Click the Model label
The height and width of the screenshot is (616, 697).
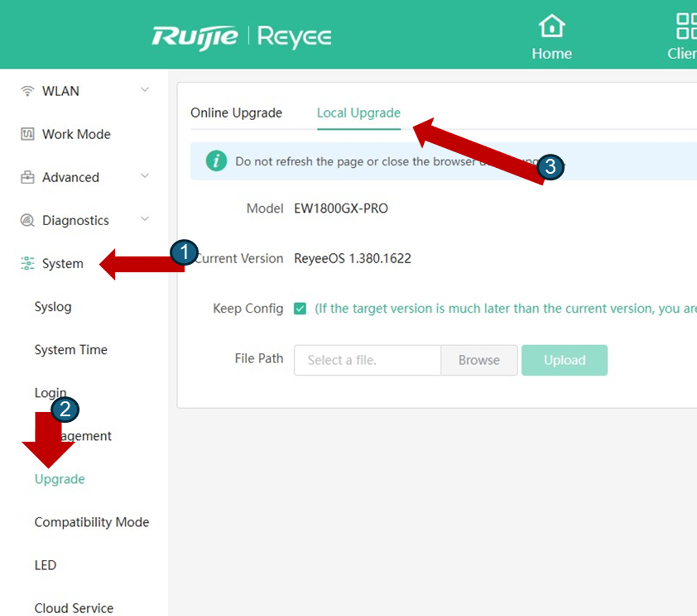[265, 209]
